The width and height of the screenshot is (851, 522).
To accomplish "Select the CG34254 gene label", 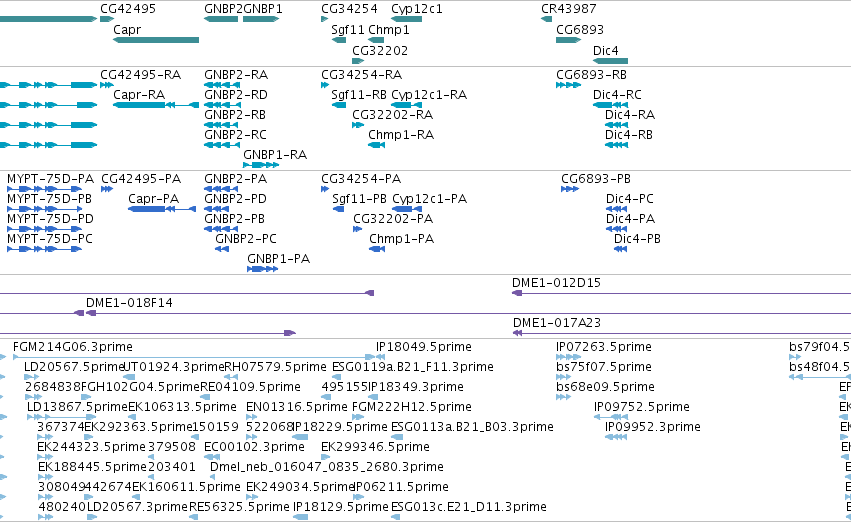I will coord(349,9).
